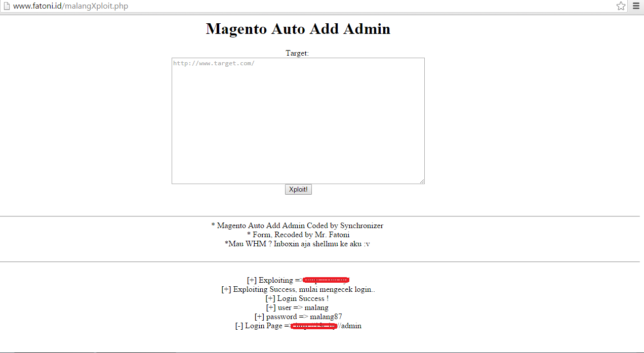Click the Mau WHM ? Inboxin text
The width and height of the screenshot is (644, 353).
(x=298, y=243)
